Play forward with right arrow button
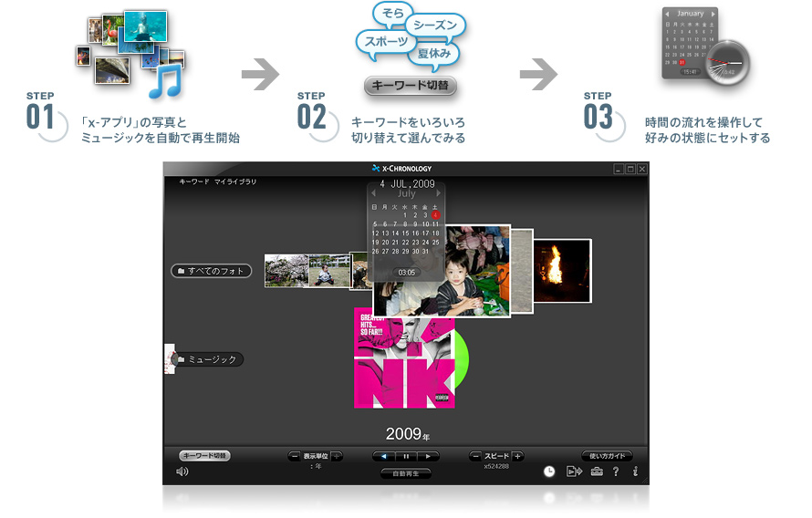Screen dimensions: 812x518 (x=429, y=456)
